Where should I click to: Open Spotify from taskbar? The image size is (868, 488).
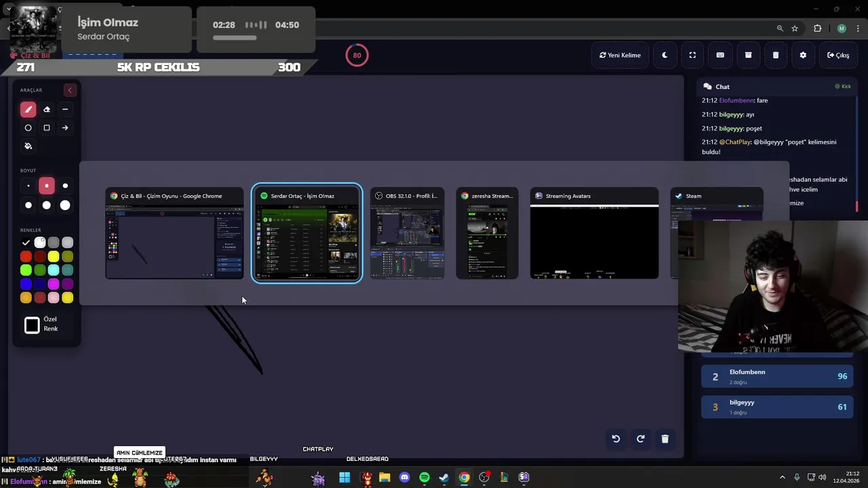coord(425,477)
